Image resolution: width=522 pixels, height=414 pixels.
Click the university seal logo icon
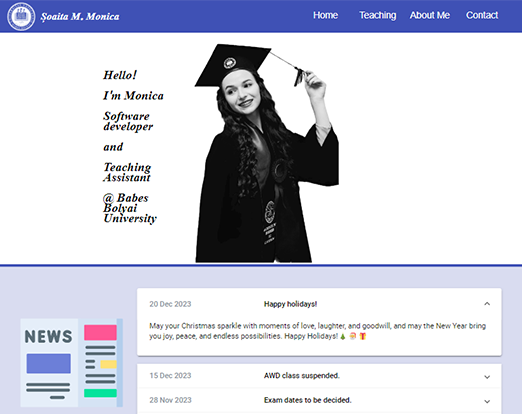coord(21,16)
